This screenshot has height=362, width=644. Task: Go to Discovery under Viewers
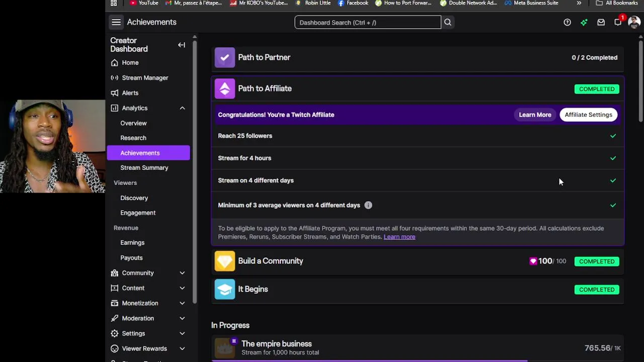[x=134, y=198]
